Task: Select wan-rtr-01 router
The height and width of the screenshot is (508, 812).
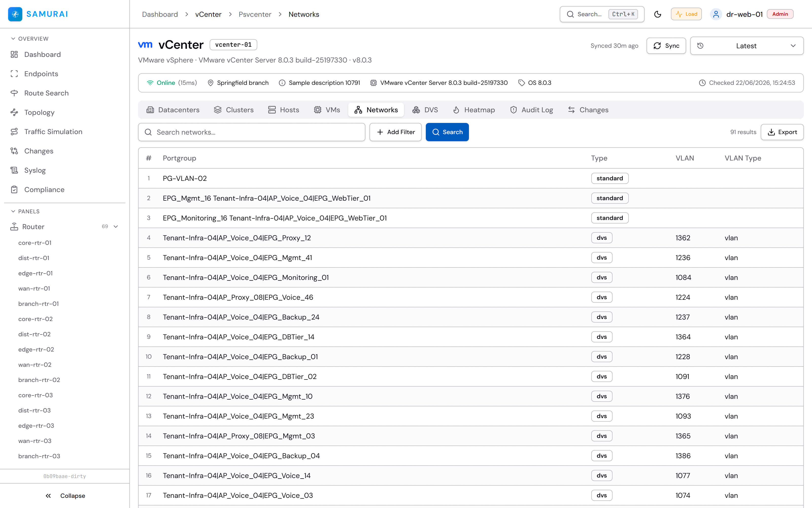Action: coord(34,288)
